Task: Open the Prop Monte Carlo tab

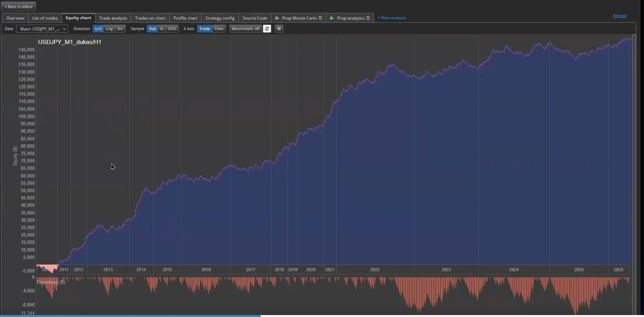Action: point(299,18)
